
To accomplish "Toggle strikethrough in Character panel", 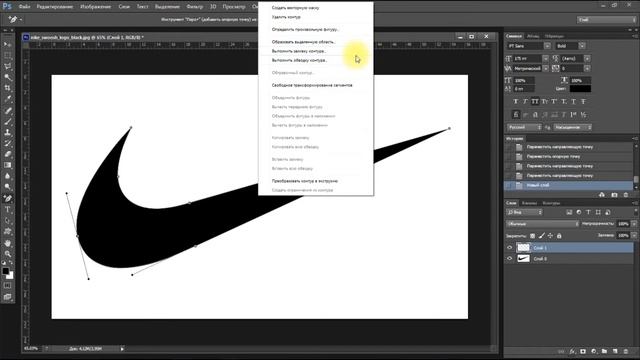I will pos(583,101).
